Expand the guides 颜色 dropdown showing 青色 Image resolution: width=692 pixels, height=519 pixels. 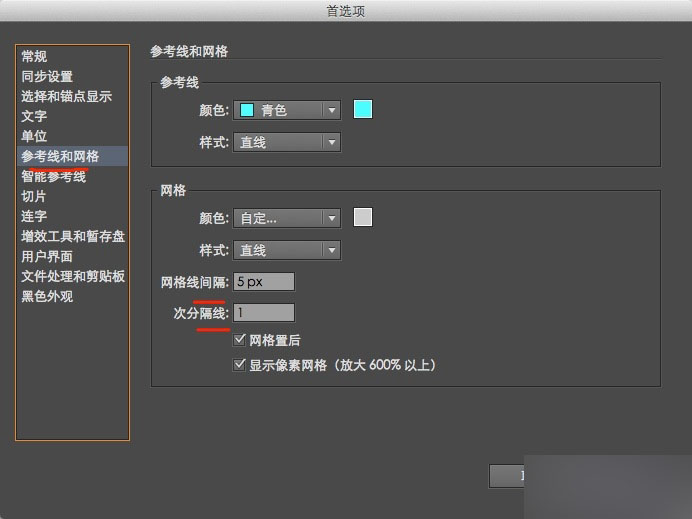pos(287,110)
